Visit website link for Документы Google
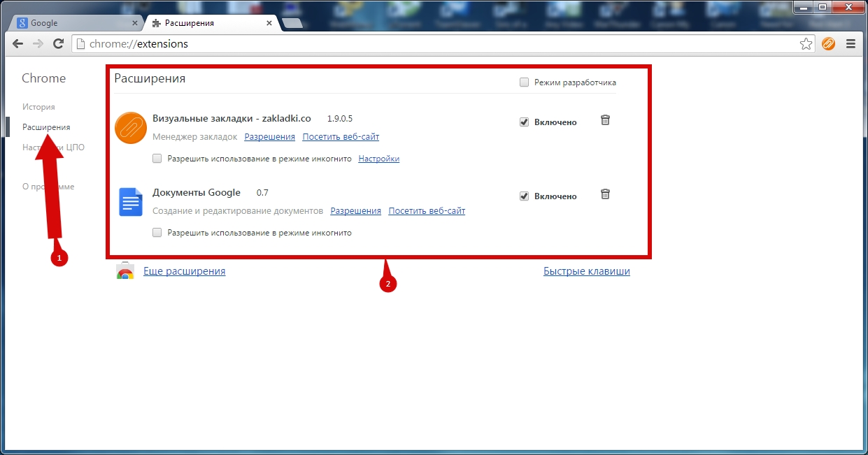Screen dimensions: 868x455 [x=427, y=211]
